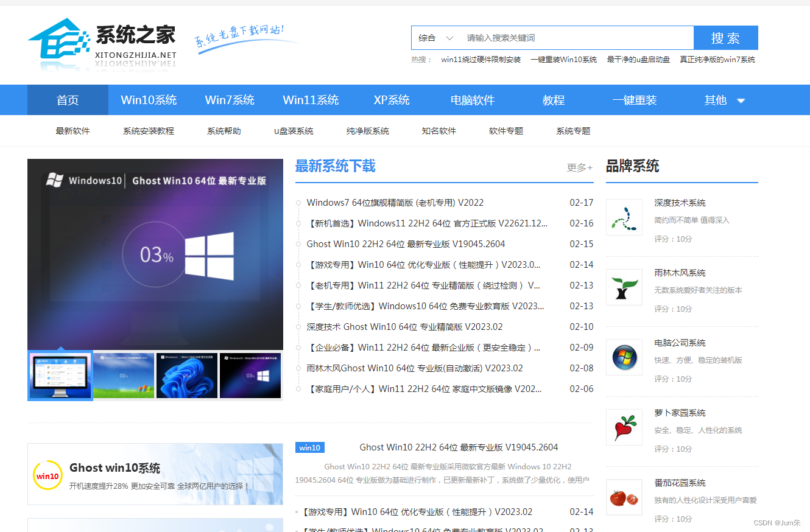Open the 雨林木风系统 sprout icon
Image resolution: width=810 pixels, height=532 pixels.
click(624, 287)
